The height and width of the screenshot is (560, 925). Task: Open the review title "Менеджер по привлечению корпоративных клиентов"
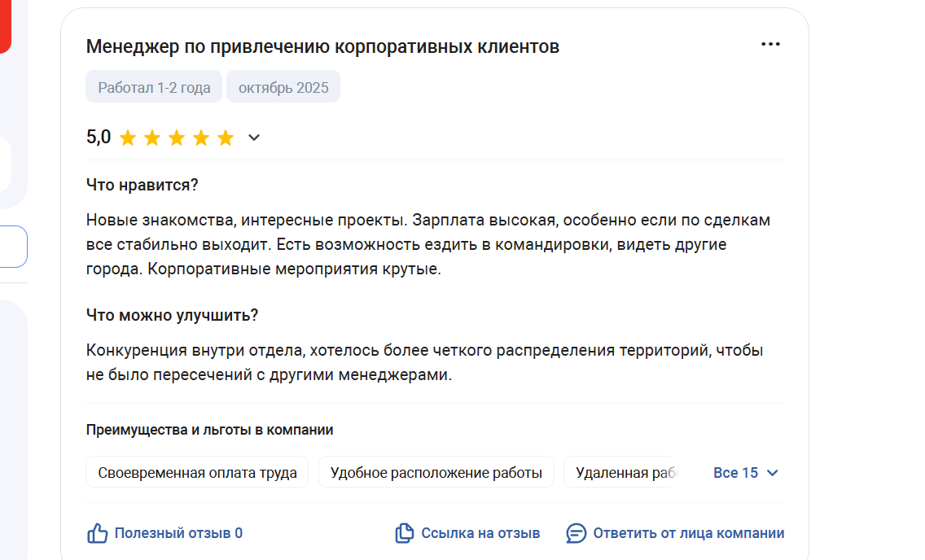[x=322, y=46]
